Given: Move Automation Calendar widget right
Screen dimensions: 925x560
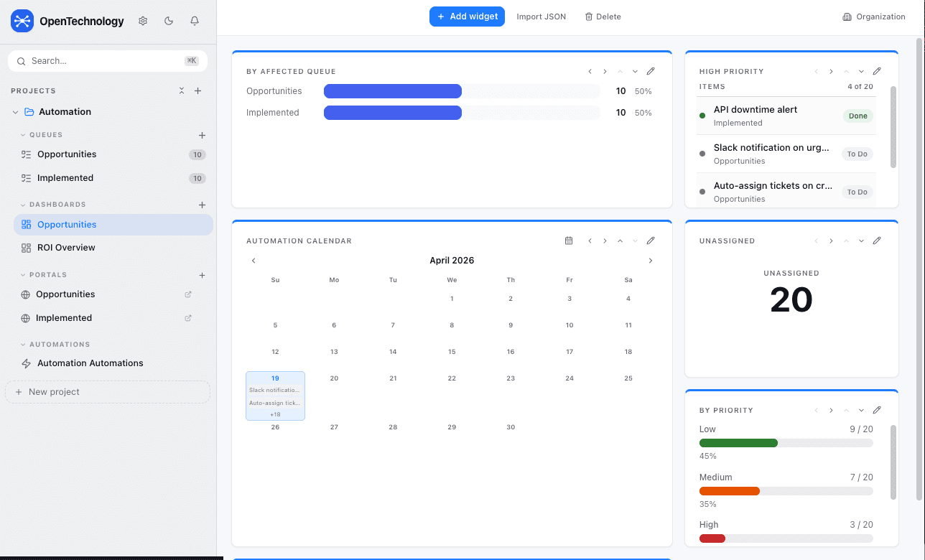Looking at the screenshot, I should [605, 241].
